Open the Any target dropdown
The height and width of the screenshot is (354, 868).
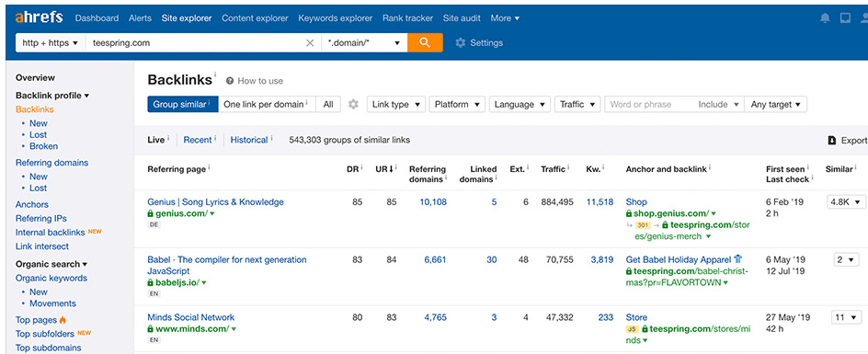[775, 104]
